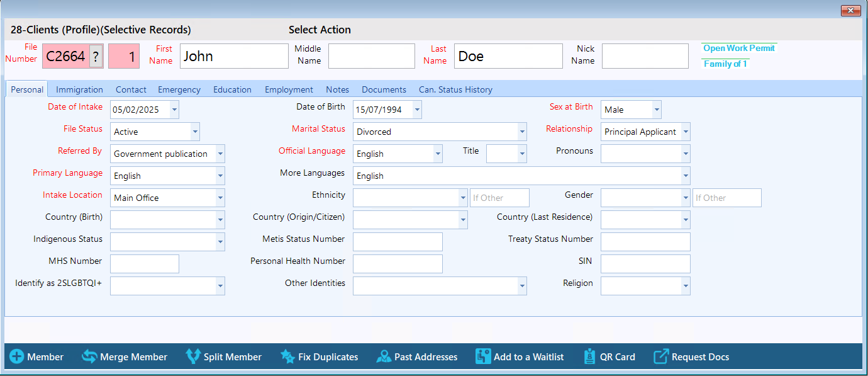Open the Ethnicity dropdown

pyautogui.click(x=463, y=198)
